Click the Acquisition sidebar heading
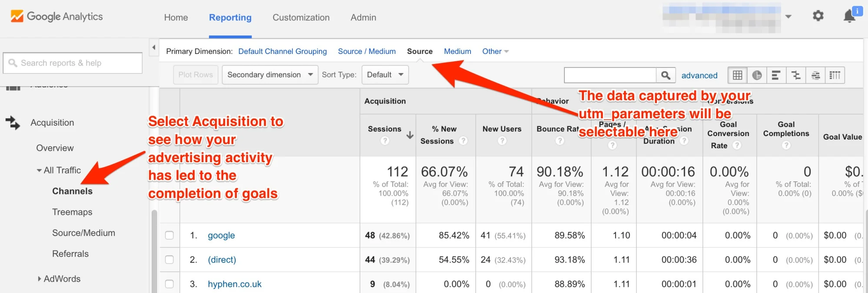 [x=52, y=123]
